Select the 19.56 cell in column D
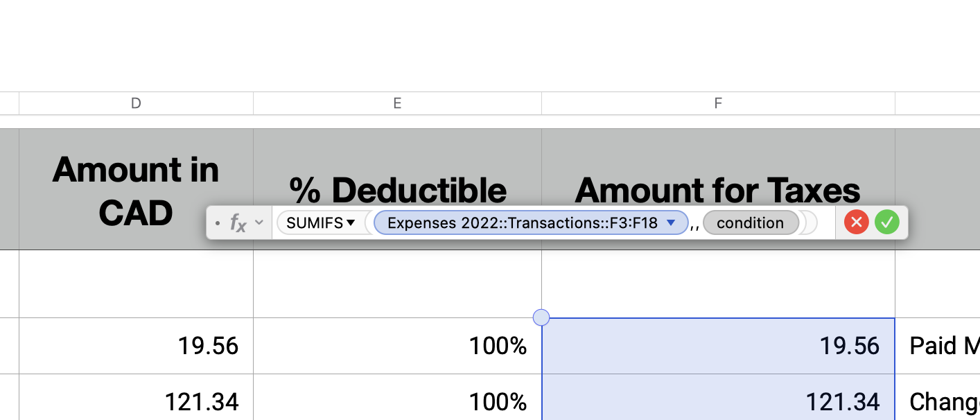This screenshot has width=980, height=420. (x=136, y=346)
